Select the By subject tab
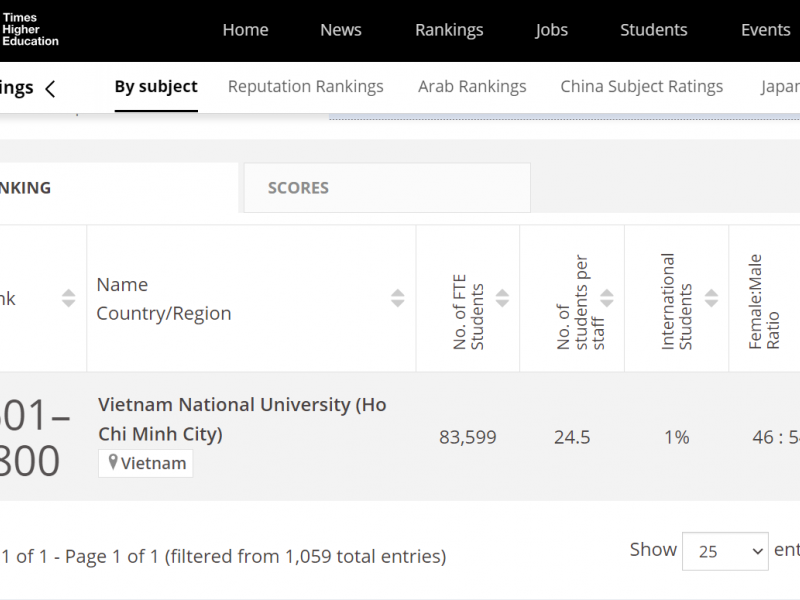 (156, 87)
